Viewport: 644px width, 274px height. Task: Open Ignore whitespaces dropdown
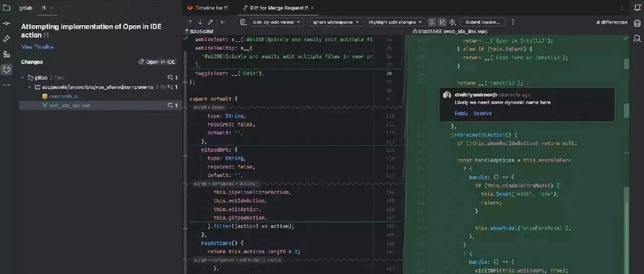point(336,22)
